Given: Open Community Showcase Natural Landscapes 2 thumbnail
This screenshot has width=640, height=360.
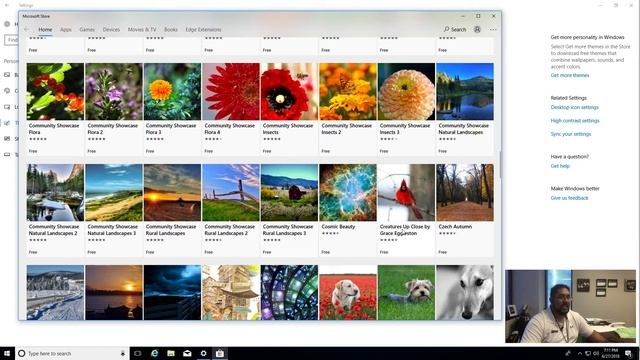Looking at the screenshot, I should (x=55, y=193).
